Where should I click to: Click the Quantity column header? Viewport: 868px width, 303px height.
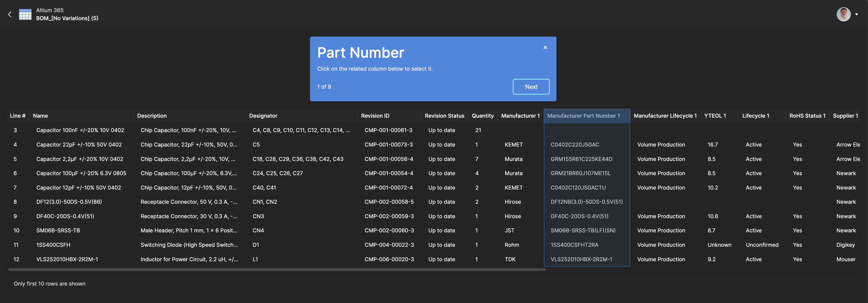[483, 115]
